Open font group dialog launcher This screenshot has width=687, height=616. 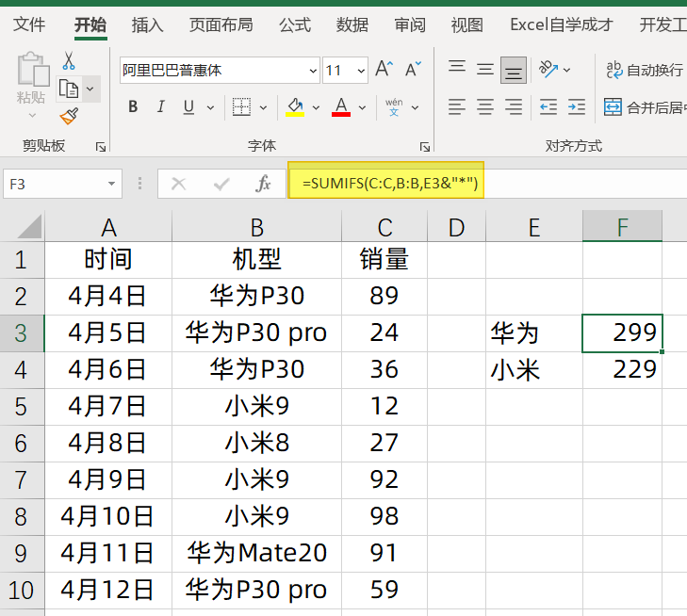tap(425, 147)
